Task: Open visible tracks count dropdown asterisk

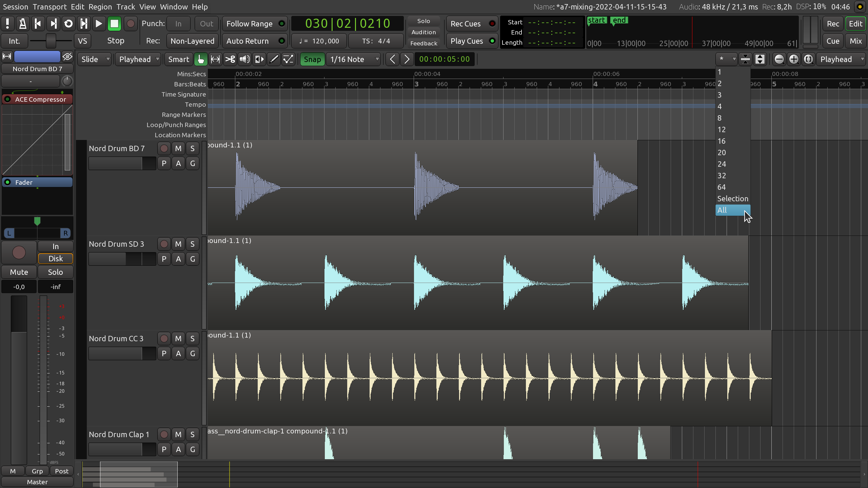Action: [x=726, y=59]
